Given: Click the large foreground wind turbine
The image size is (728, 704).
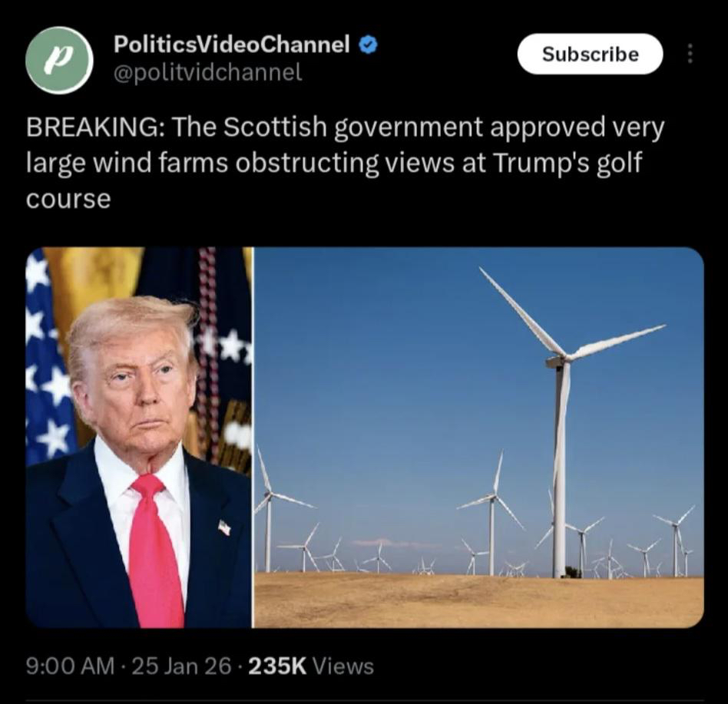Looking at the screenshot, I should point(563,422).
